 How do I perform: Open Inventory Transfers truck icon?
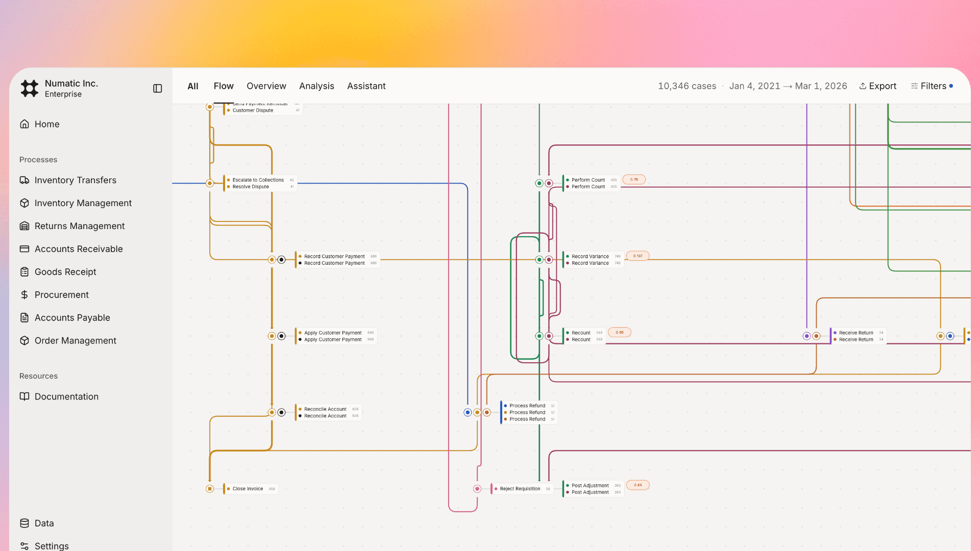click(x=24, y=180)
